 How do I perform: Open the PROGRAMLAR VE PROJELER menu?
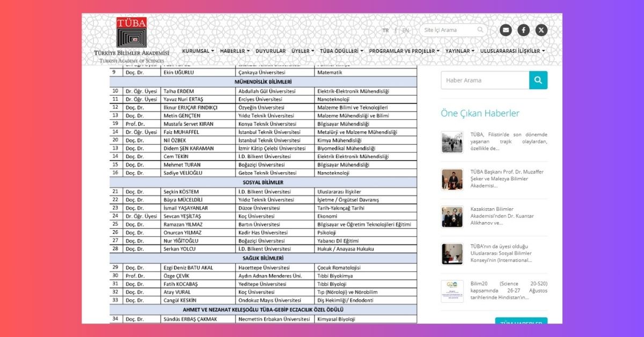pos(404,51)
